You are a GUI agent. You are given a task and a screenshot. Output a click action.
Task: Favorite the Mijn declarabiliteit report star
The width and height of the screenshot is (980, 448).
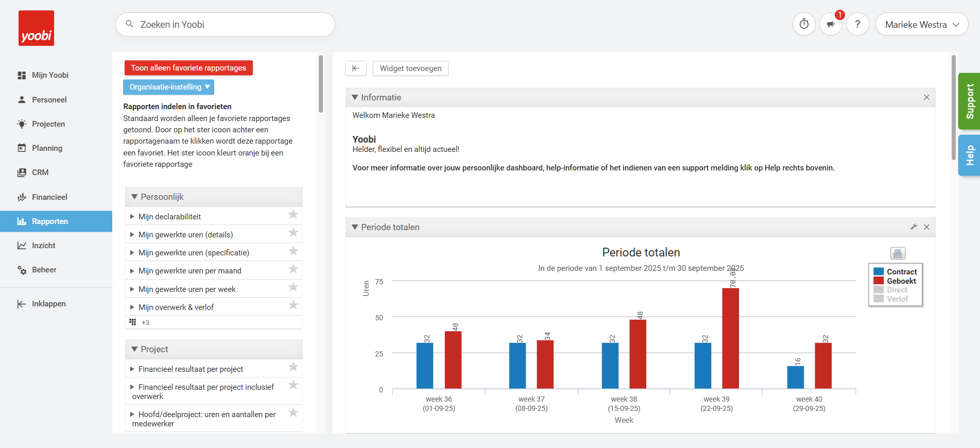pos(293,215)
